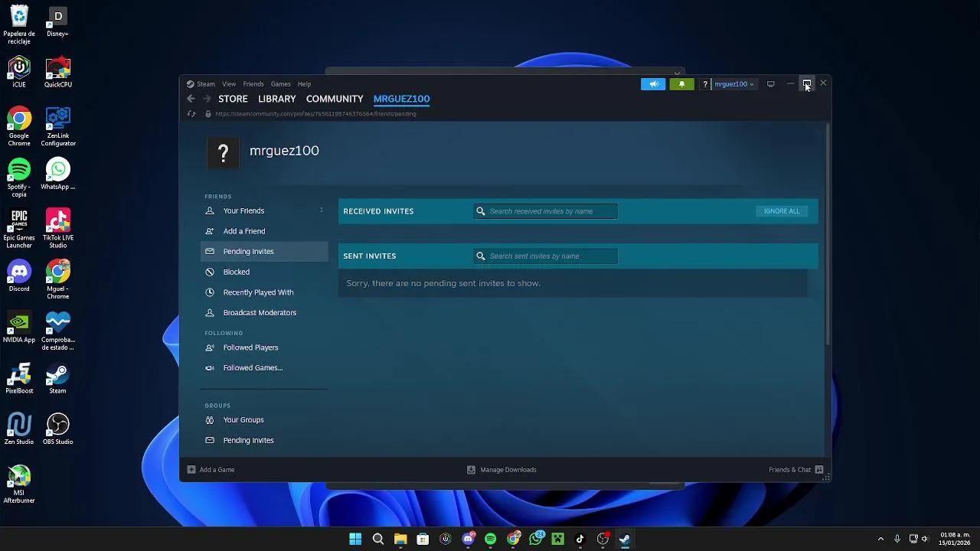The width and height of the screenshot is (980, 551).
Task: Click the Steam page vertical scrollbar
Action: (827, 233)
